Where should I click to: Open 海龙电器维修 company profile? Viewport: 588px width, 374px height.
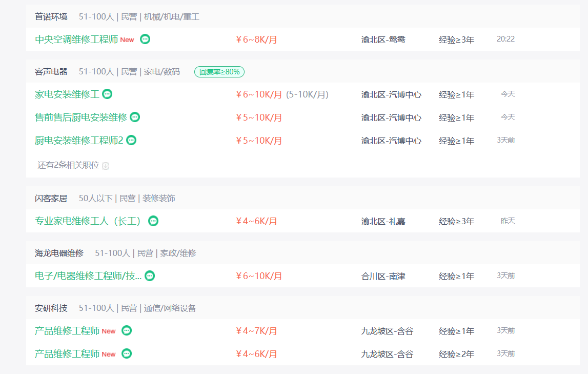coord(59,253)
